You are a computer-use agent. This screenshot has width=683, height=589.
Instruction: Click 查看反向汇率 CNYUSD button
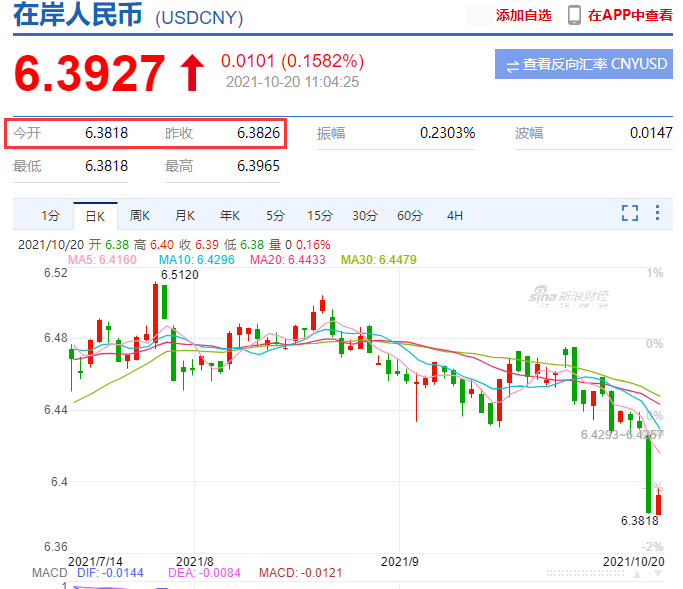pyautogui.click(x=584, y=64)
